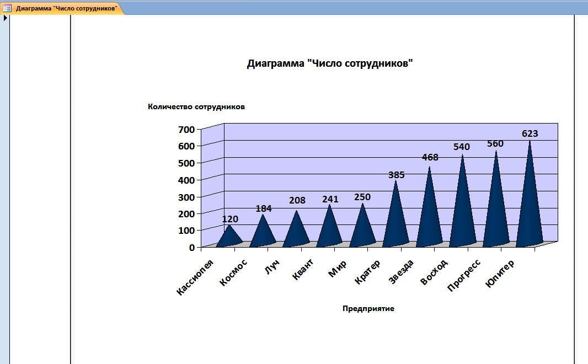Click the data label 623
The height and width of the screenshot is (364, 588).
pyautogui.click(x=530, y=133)
